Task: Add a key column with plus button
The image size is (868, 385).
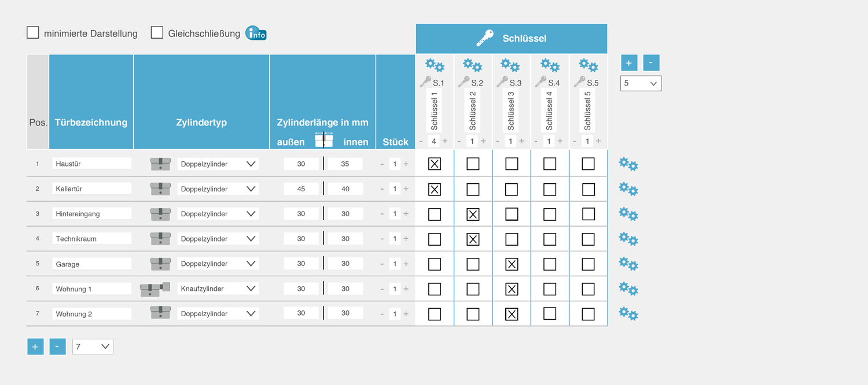Action: (629, 62)
